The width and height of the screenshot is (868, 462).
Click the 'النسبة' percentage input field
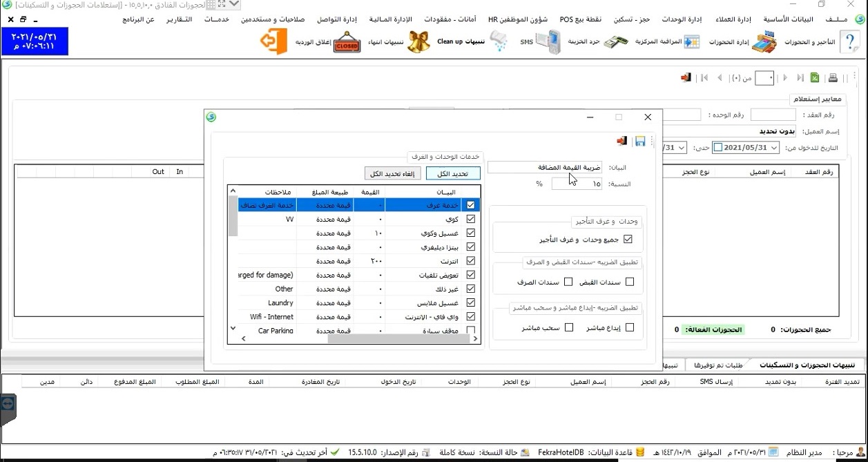[x=577, y=184]
